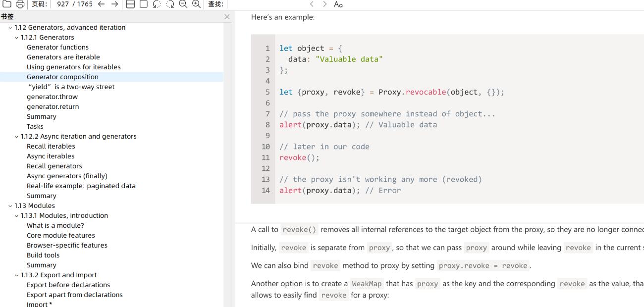Close the 书签 bookmarks panel
Image resolution: width=644 pixels, height=307 pixels.
(x=227, y=16)
